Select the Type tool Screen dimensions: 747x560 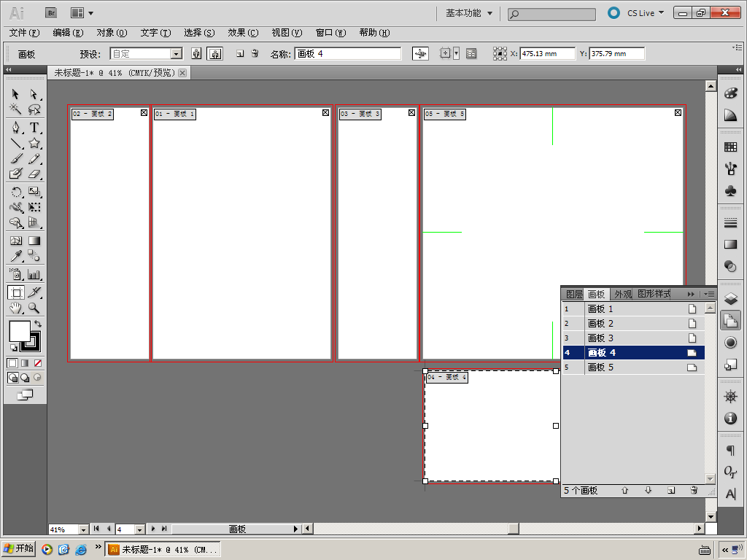pos(34,128)
